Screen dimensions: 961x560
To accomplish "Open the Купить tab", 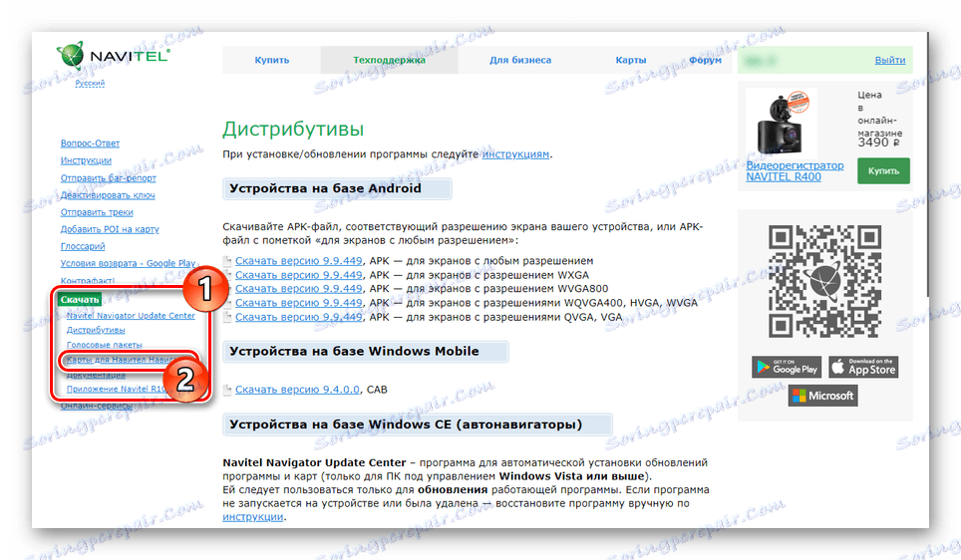I will pyautogui.click(x=271, y=60).
